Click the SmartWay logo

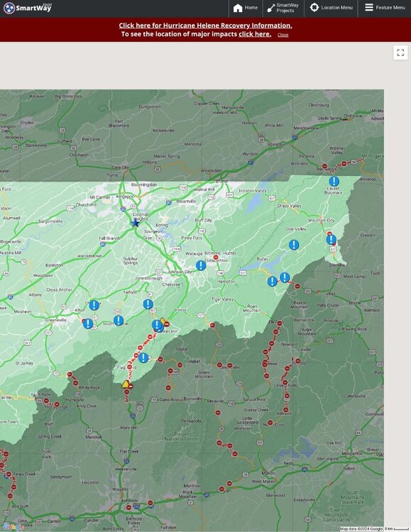point(28,8)
